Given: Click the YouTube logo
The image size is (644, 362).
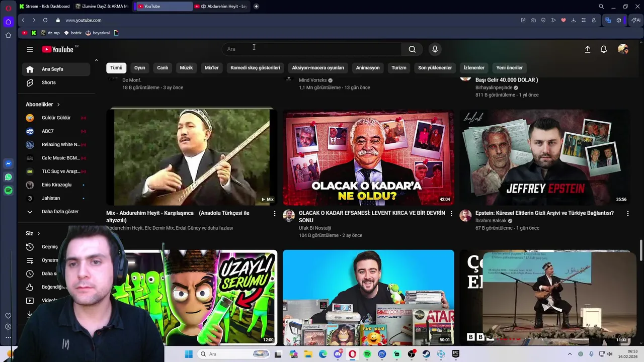Looking at the screenshot, I should (x=58, y=49).
